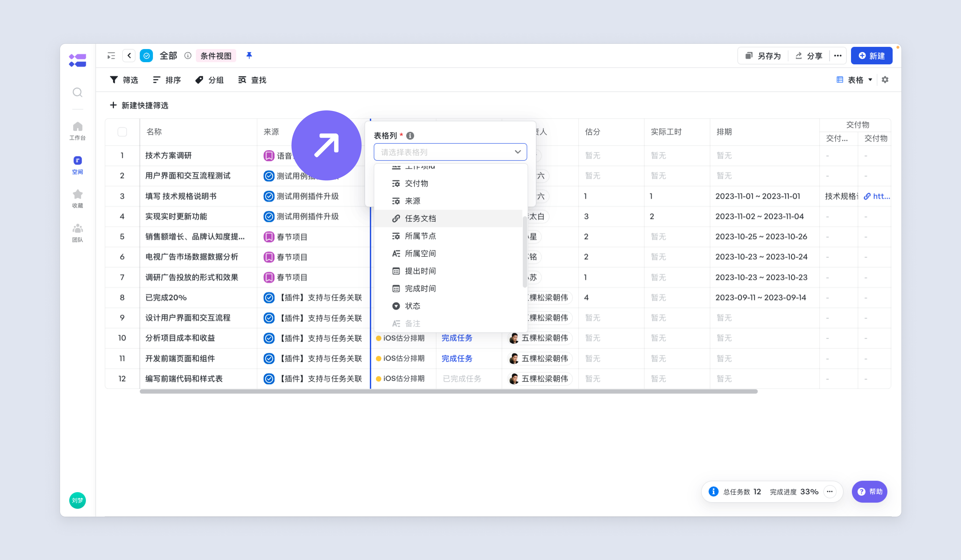Open task 实现实时更新功能

click(x=176, y=216)
